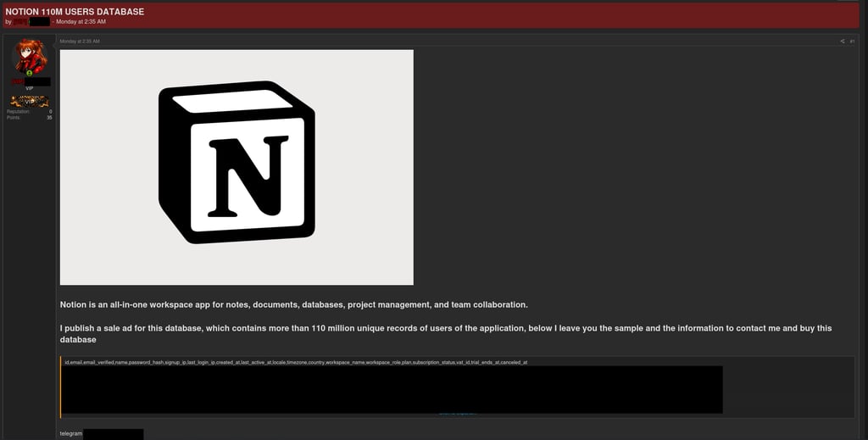Open the poster's anime avatar image

[x=30, y=57]
